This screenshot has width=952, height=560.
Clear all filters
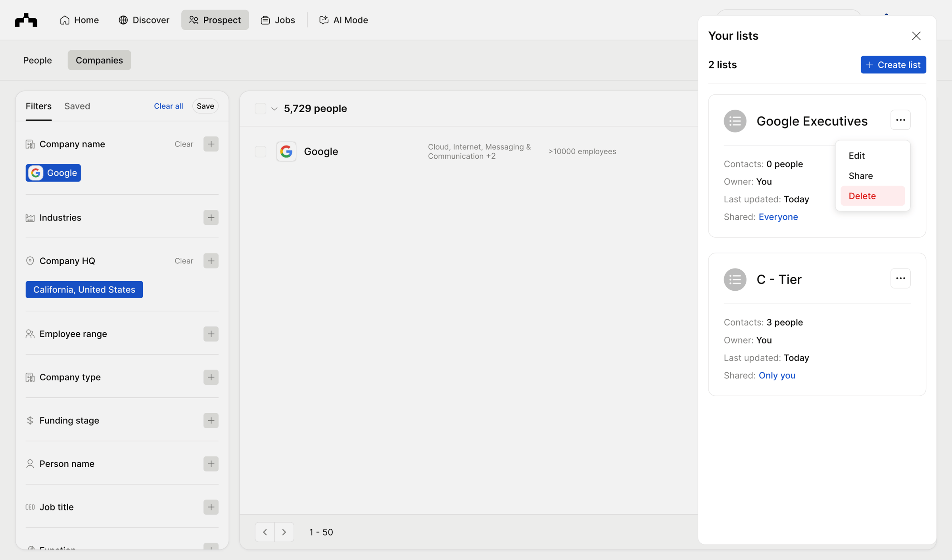168,106
